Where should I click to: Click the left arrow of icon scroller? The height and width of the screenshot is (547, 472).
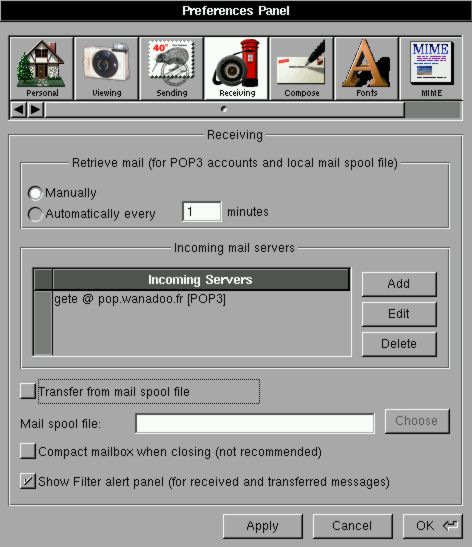(x=18, y=110)
